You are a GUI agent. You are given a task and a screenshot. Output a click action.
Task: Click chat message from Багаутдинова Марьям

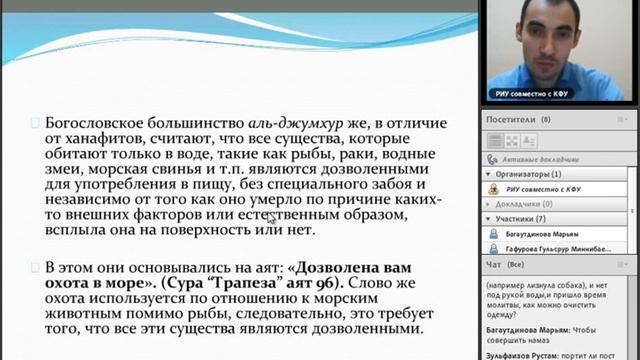pos(541,335)
